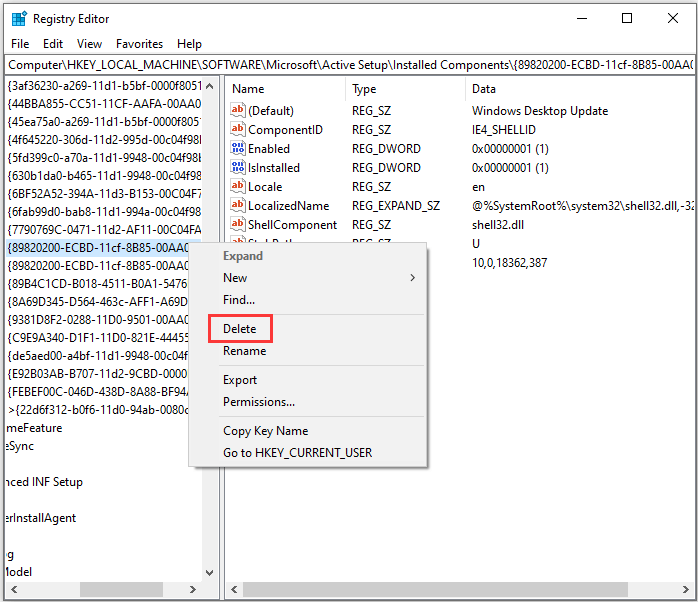Click the ShellComponent string value icon

(238, 224)
